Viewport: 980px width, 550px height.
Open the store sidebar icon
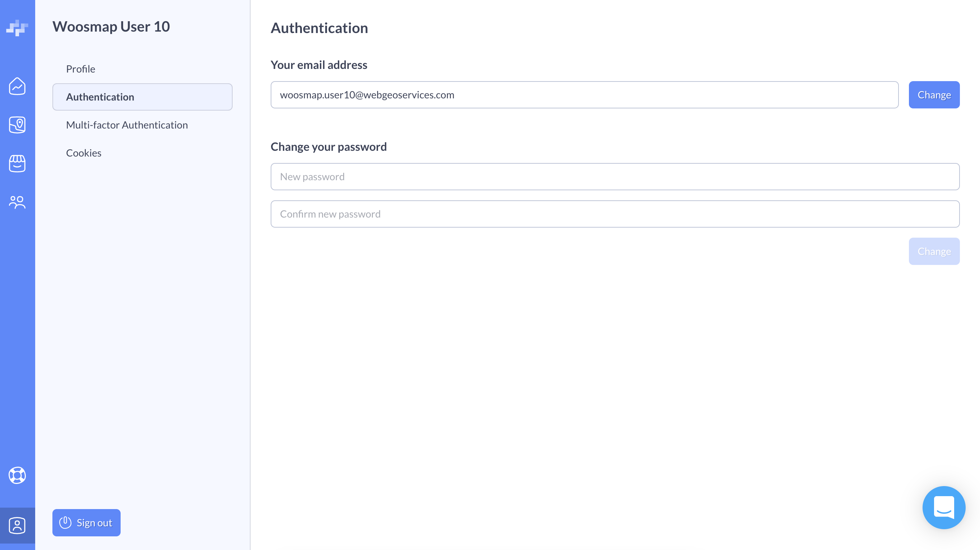[17, 164]
